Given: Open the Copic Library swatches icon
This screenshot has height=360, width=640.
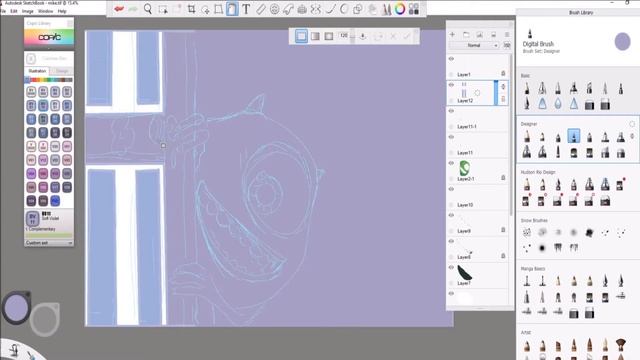Looking at the screenshot, I should pos(414,9).
